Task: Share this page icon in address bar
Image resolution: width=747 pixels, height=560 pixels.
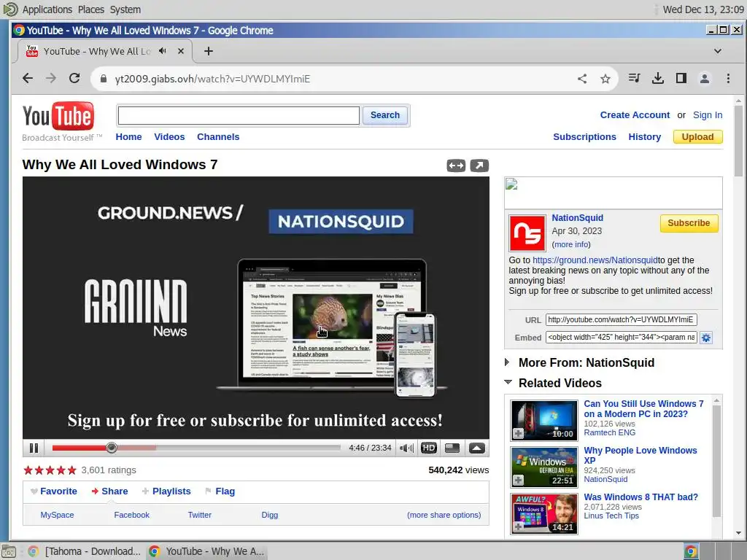Action: click(581, 79)
